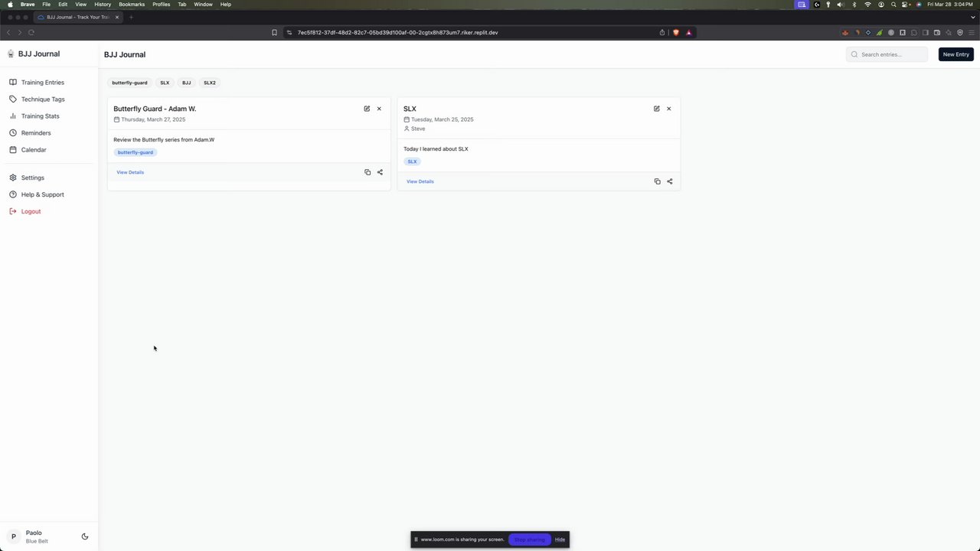The height and width of the screenshot is (551, 980).
Task: Open Help & Support in the sidebar
Action: (49, 194)
